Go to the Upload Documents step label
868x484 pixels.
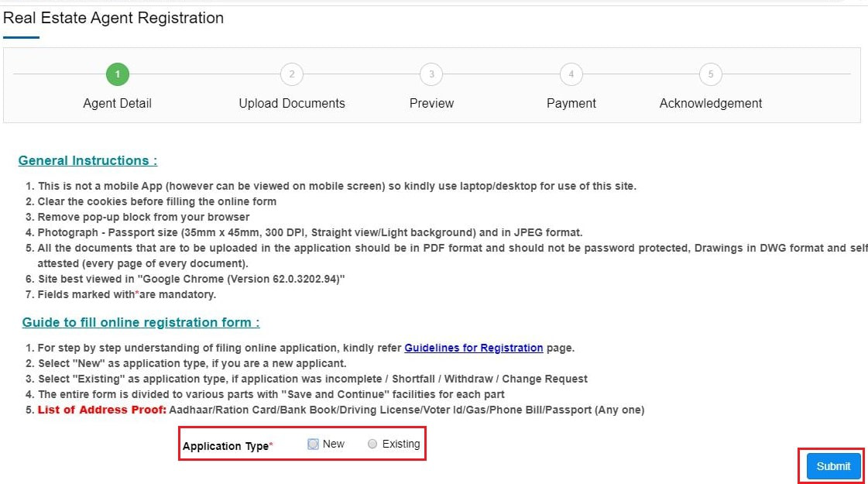pyautogui.click(x=292, y=103)
